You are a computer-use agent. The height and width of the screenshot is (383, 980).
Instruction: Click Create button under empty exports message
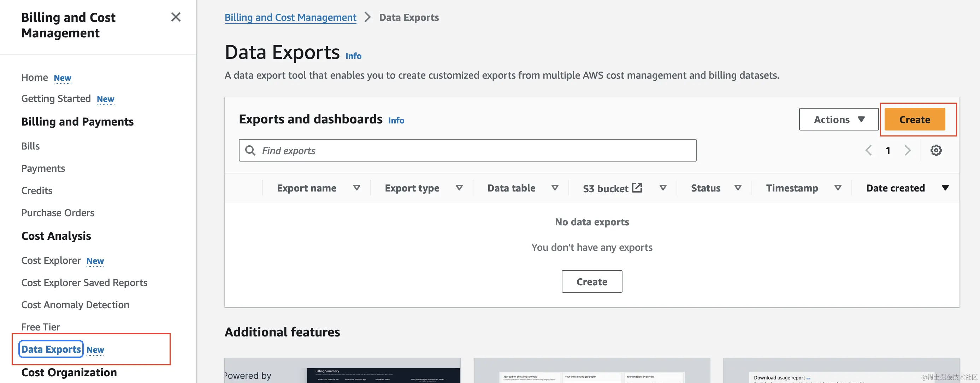592,281
